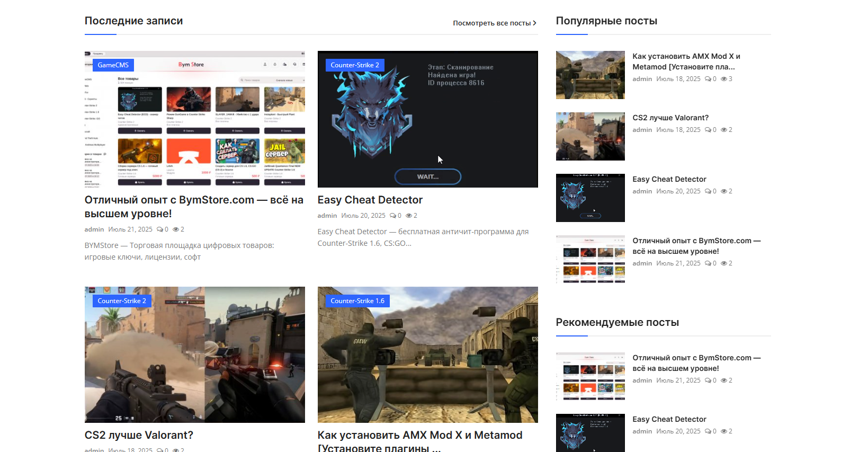Open recommended 'Easy Cheat Detector' post title
Screen dimensions: 868x452
pyautogui.click(x=669, y=419)
